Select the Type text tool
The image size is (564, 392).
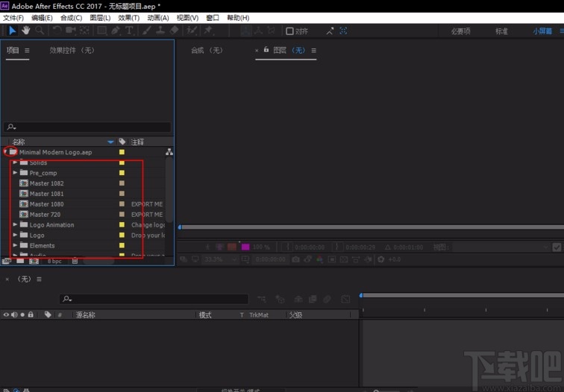pos(130,31)
